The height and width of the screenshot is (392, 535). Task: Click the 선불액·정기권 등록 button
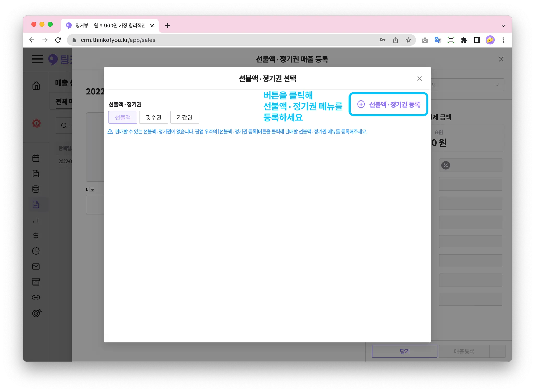pyautogui.click(x=388, y=104)
